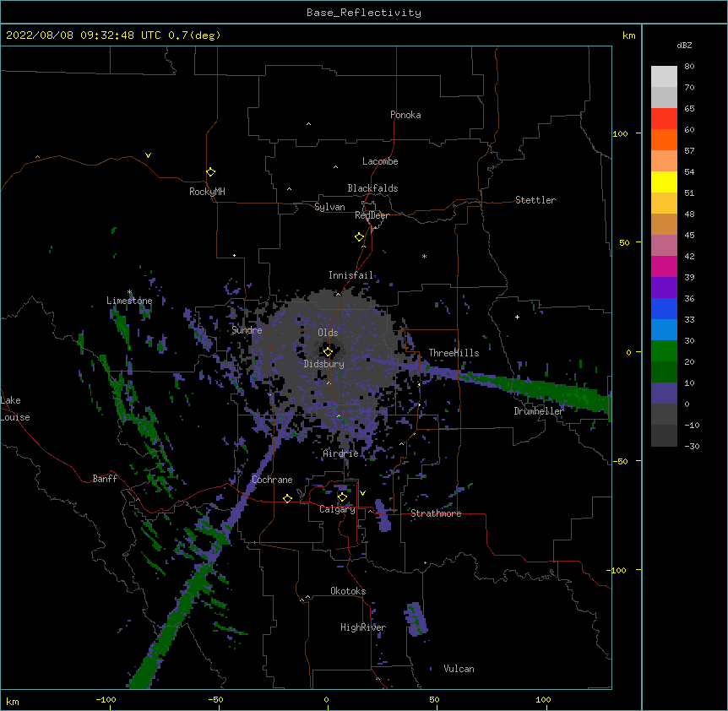728x711 pixels.
Task: Click the -50 tick on right km axis
Action: 620,461
